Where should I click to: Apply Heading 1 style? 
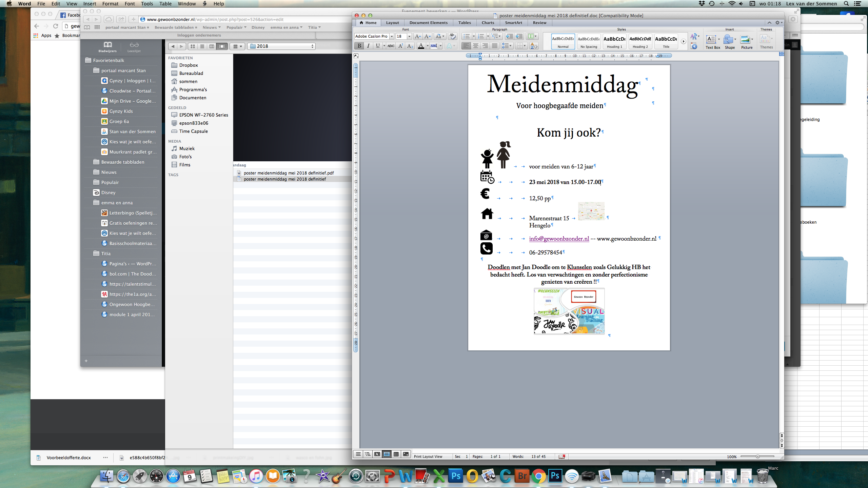pyautogui.click(x=614, y=41)
